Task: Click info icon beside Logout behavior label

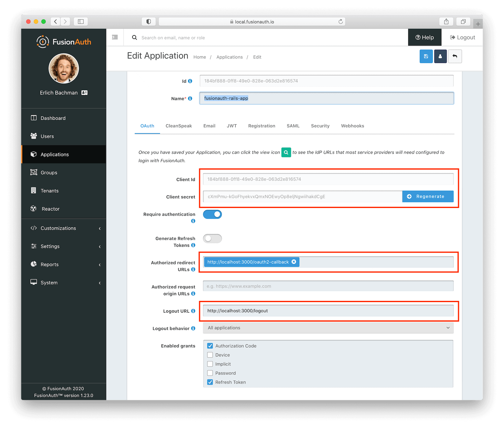Action: [x=193, y=328]
